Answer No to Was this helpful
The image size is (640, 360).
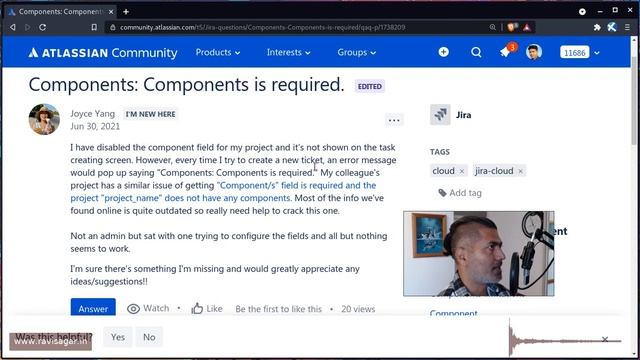tap(149, 337)
